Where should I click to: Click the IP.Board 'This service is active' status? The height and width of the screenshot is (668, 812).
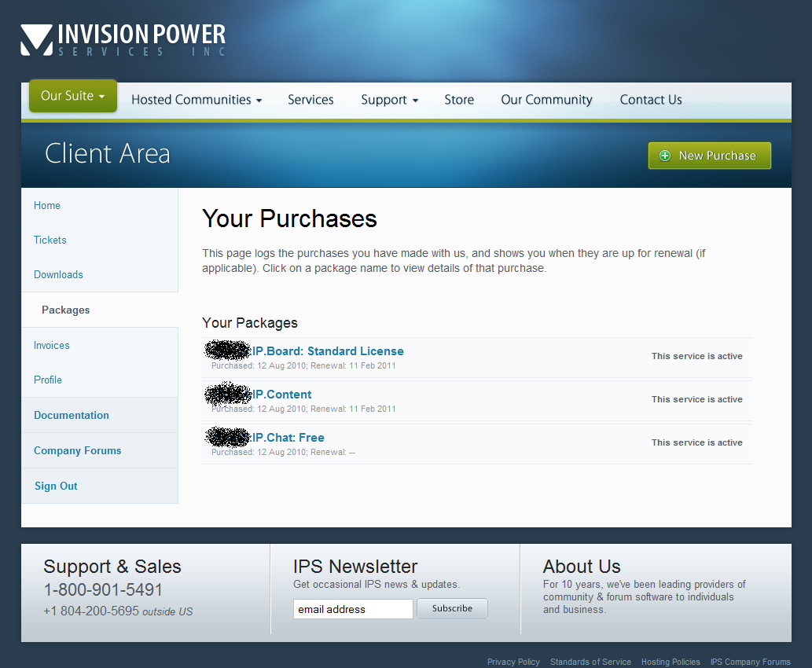pos(697,356)
